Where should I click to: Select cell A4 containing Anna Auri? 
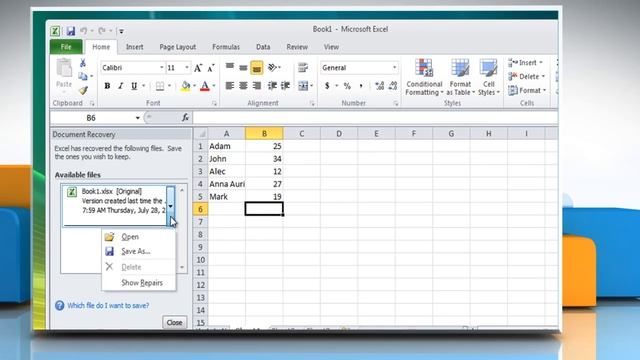pos(227,184)
